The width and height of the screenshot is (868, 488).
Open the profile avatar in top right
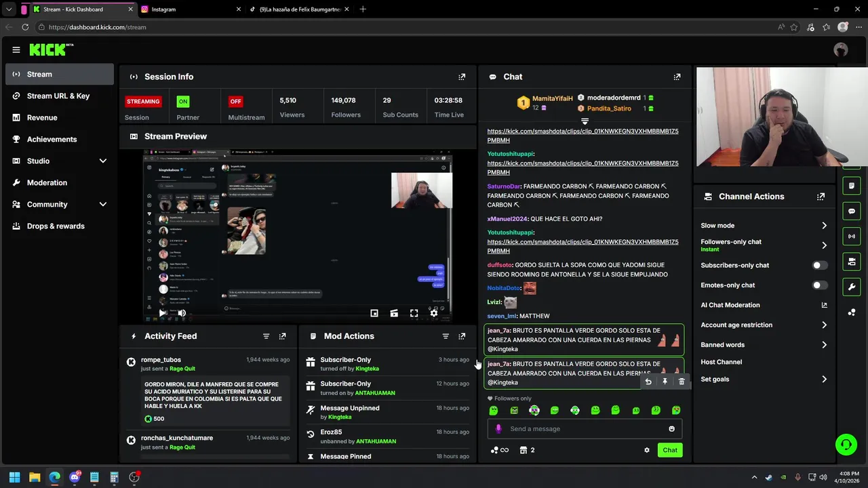point(841,49)
